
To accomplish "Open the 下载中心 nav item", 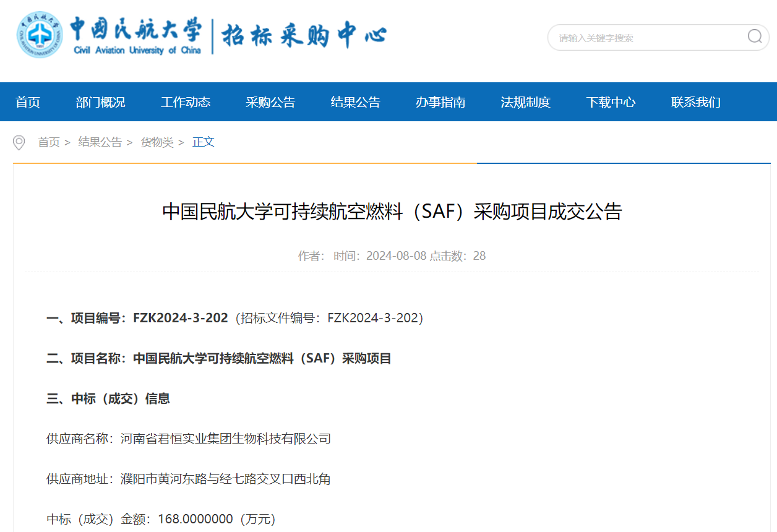I will pyautogui.click(x=611, y=102).
